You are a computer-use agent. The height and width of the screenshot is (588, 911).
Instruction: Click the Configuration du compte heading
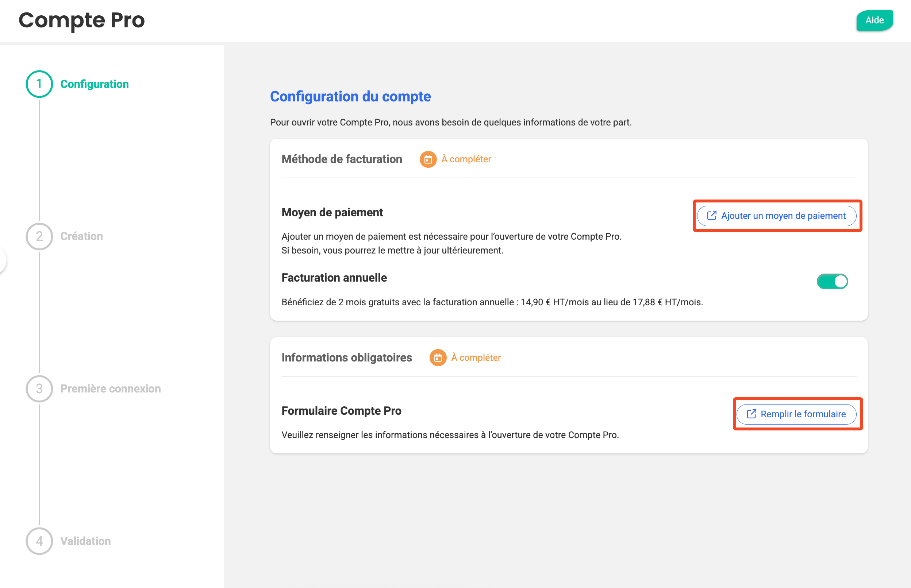click(x=350, y=97)
